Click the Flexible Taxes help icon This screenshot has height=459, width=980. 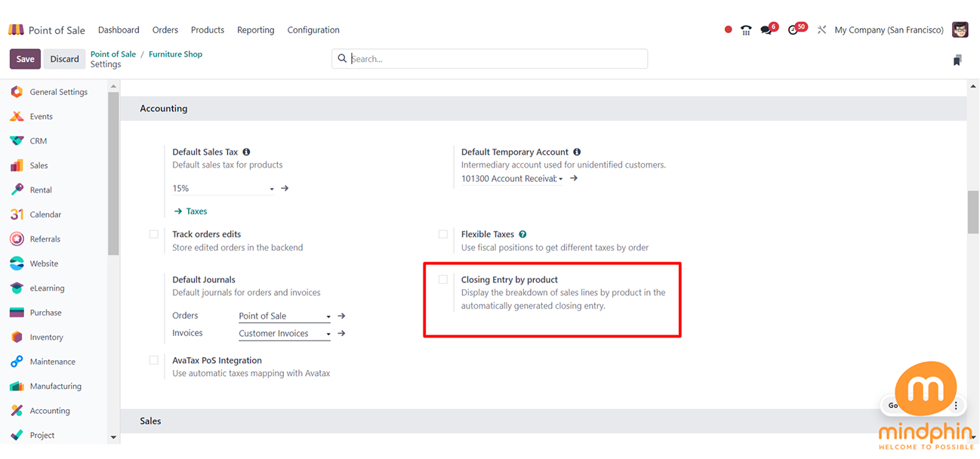tap(522, 235)
